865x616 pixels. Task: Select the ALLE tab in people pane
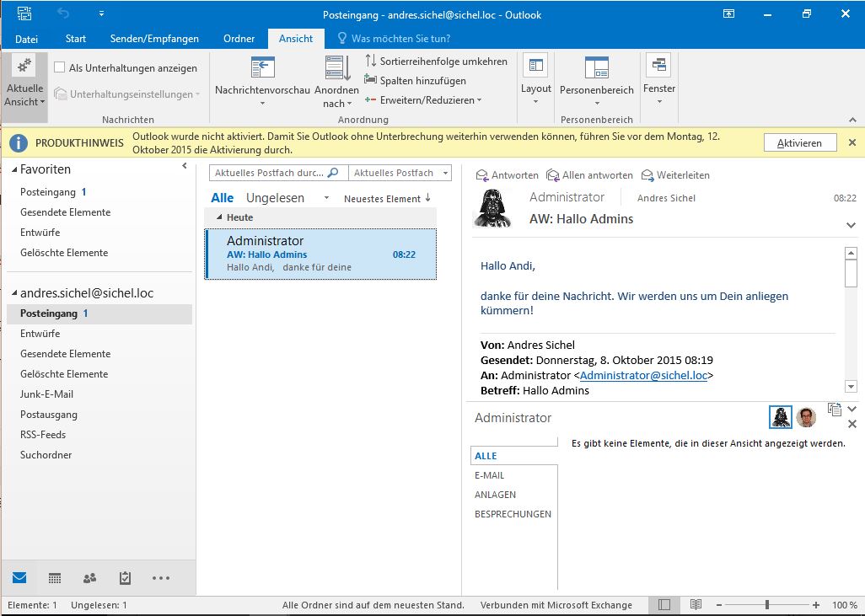click(486, 456)
